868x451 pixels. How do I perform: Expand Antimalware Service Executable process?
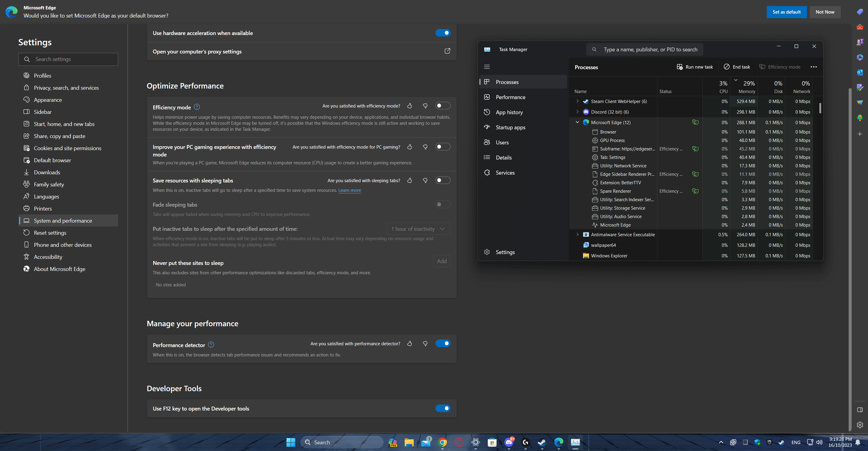click(x=577, y=234)
